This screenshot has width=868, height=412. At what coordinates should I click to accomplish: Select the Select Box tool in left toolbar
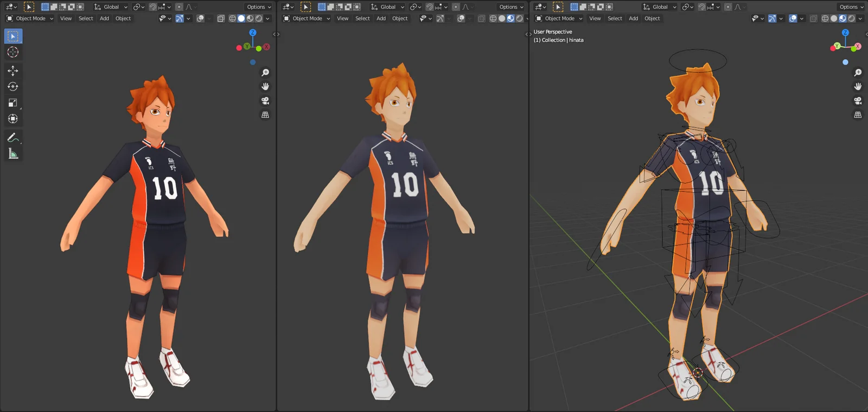coord(13,36)
